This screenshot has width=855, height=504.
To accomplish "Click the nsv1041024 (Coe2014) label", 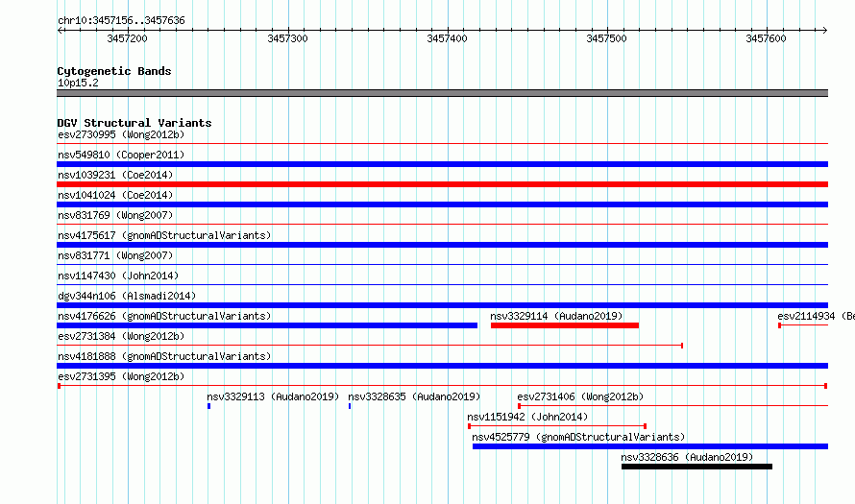I will tap(115, 195).
